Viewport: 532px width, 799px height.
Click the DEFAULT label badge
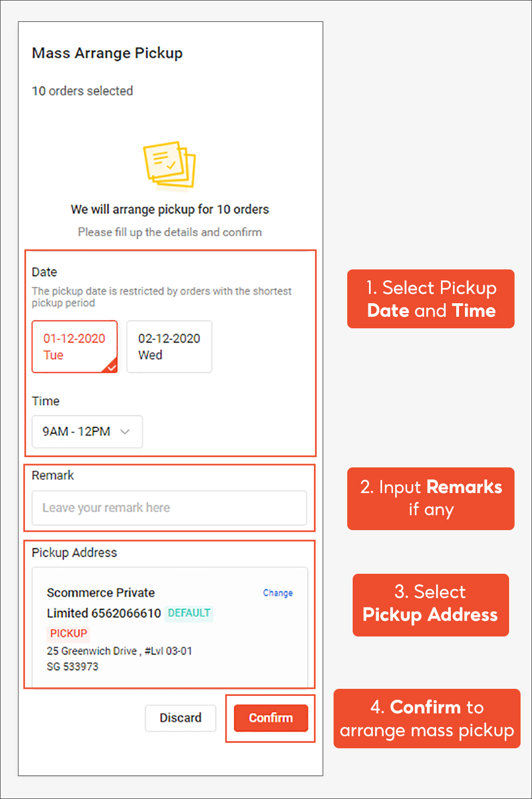(189, 613)
